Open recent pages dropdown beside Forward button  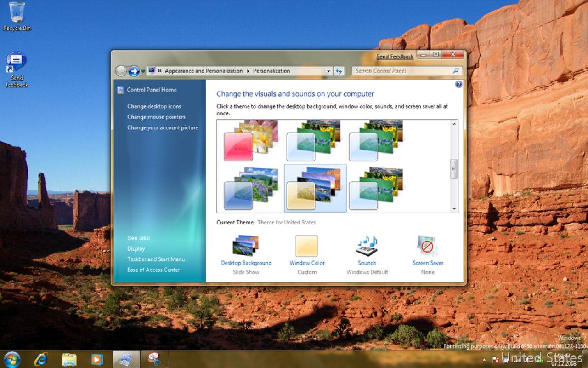pos(143,71)
